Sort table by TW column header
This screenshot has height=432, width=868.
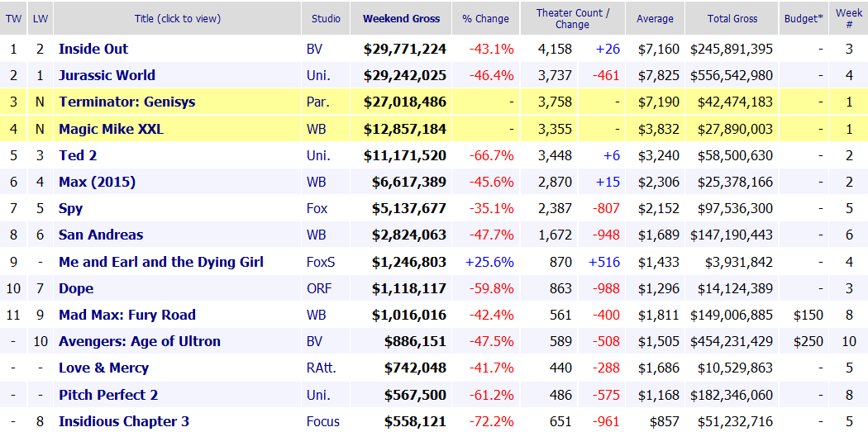tap(14, 19)
